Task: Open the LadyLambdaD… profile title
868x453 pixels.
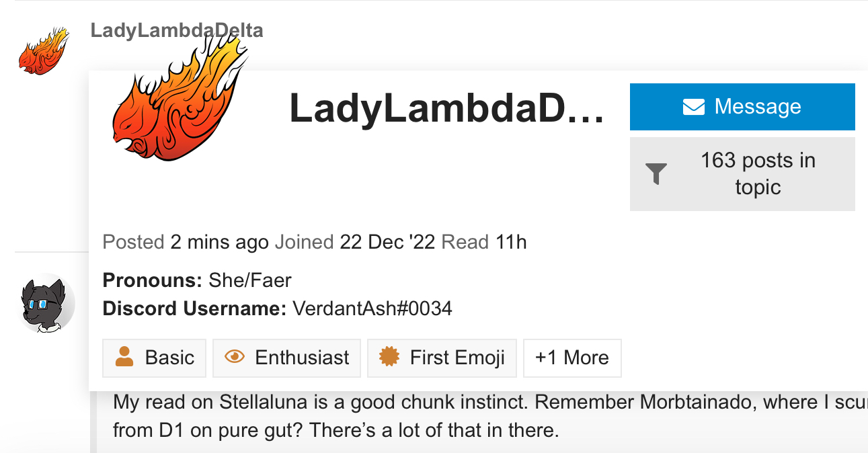Action: [446, 109]
